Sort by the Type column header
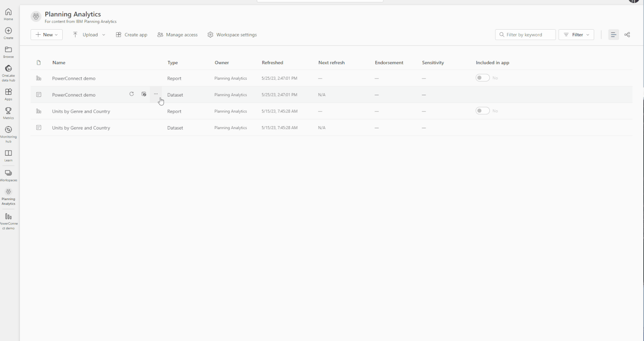 click(173, 63)
